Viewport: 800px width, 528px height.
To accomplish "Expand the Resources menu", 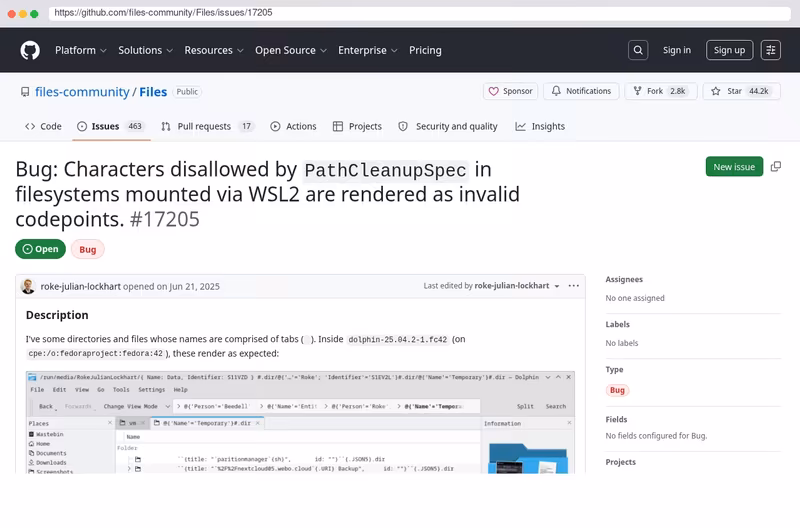I will 214,51.
